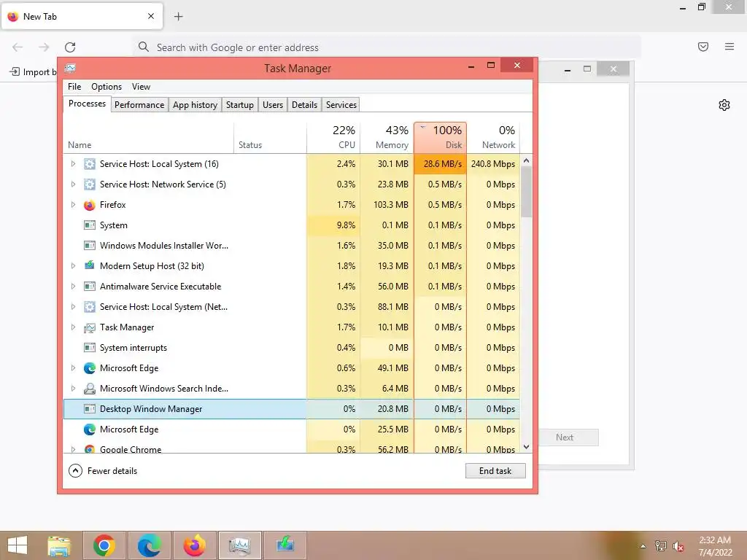Click Next in the background window
747x560 pixels.
coord(565,437)
